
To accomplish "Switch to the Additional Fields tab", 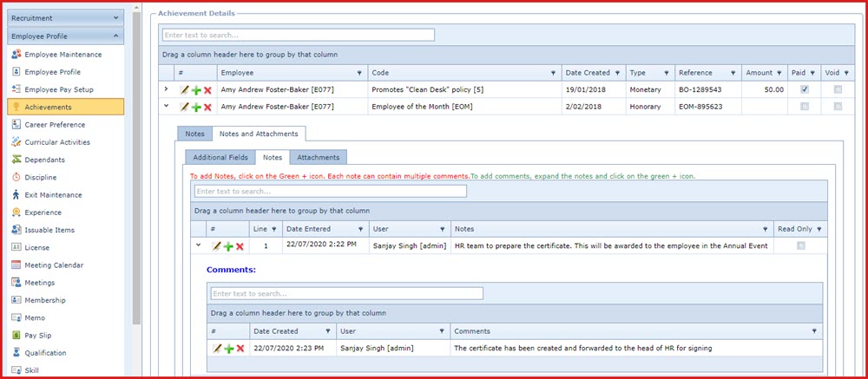I will (x=220, y=157).
